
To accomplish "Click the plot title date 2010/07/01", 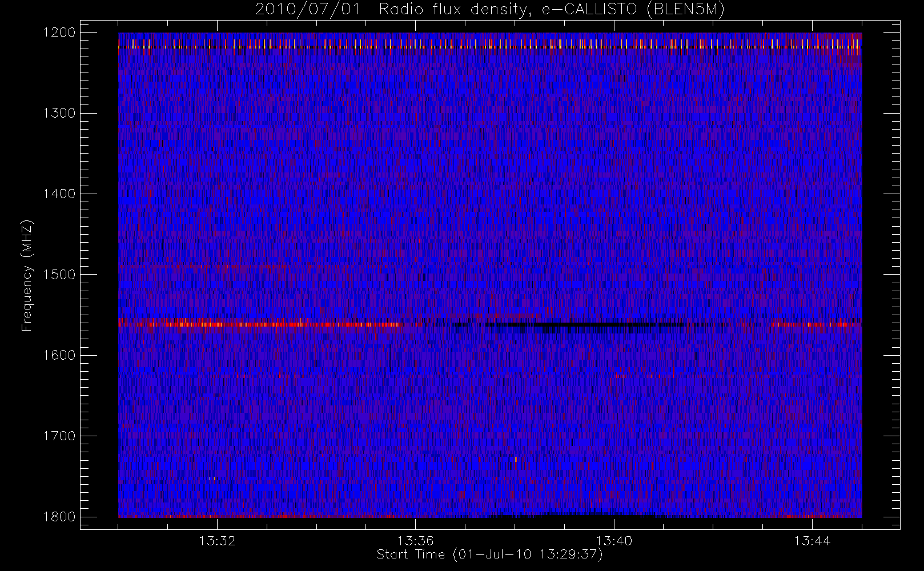I will coord(308,10).
